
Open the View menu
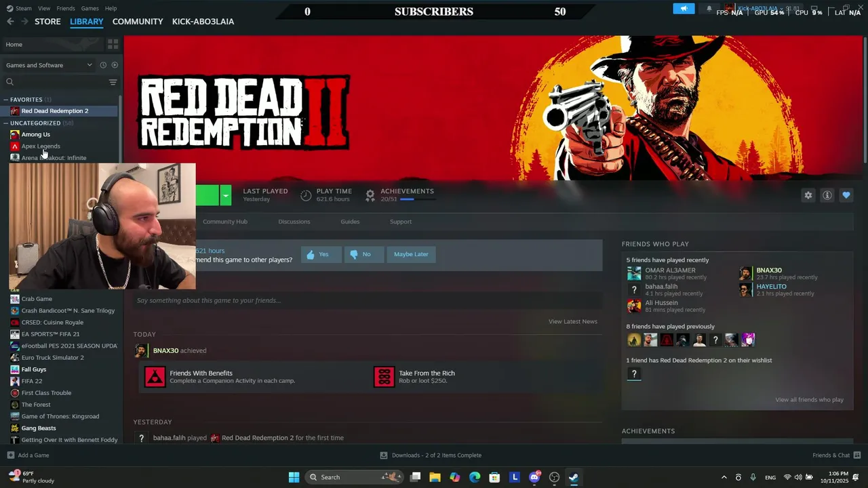[44, 8]
